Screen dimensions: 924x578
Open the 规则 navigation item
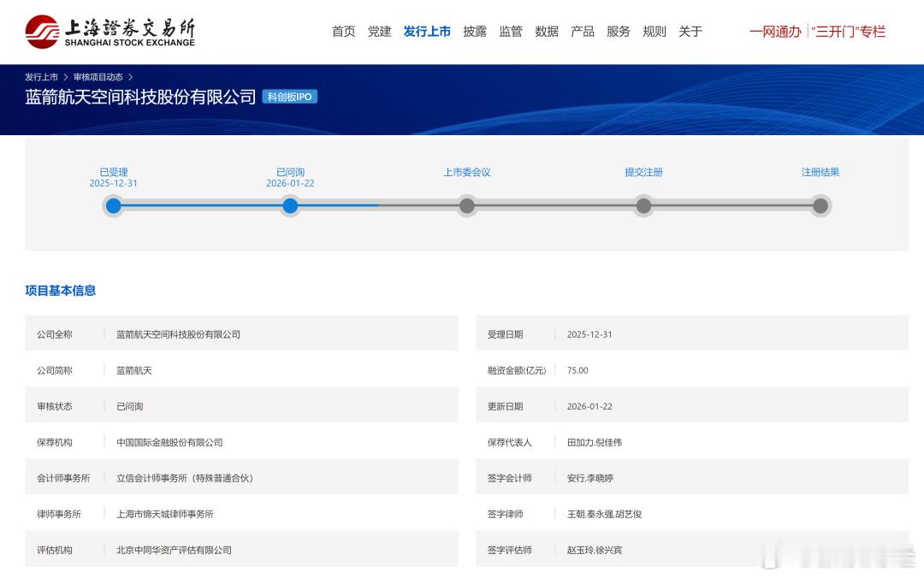point(654,32)
